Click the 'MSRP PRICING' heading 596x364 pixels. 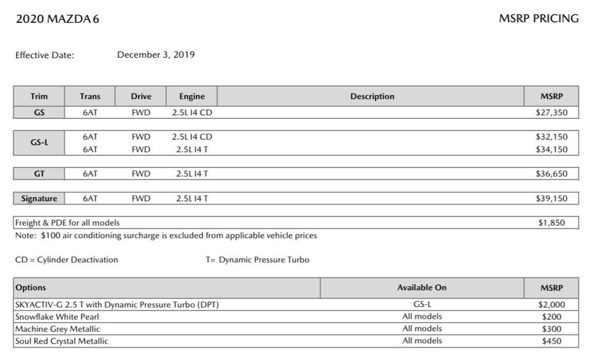(x=538, y=19)
